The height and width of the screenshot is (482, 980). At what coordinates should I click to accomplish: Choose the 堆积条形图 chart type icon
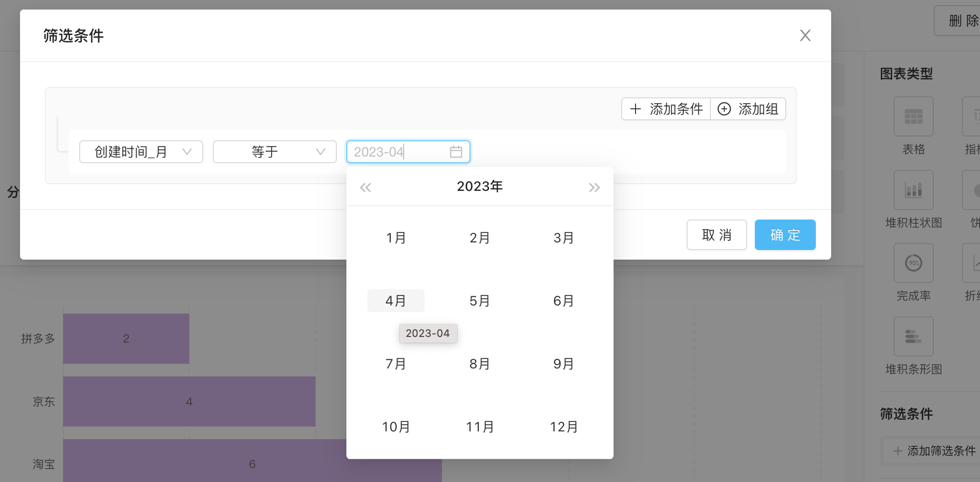tap(914, 336)
